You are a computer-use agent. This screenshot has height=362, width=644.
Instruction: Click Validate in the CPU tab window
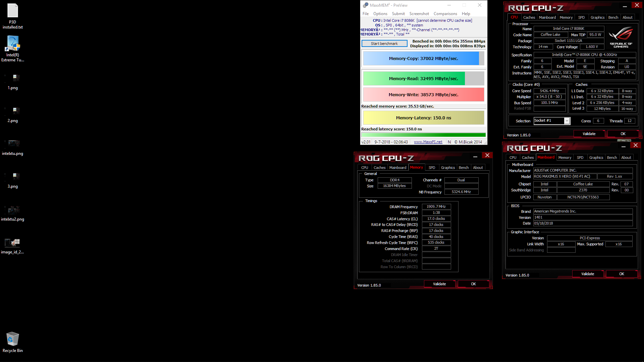click(x=589, y=134)
